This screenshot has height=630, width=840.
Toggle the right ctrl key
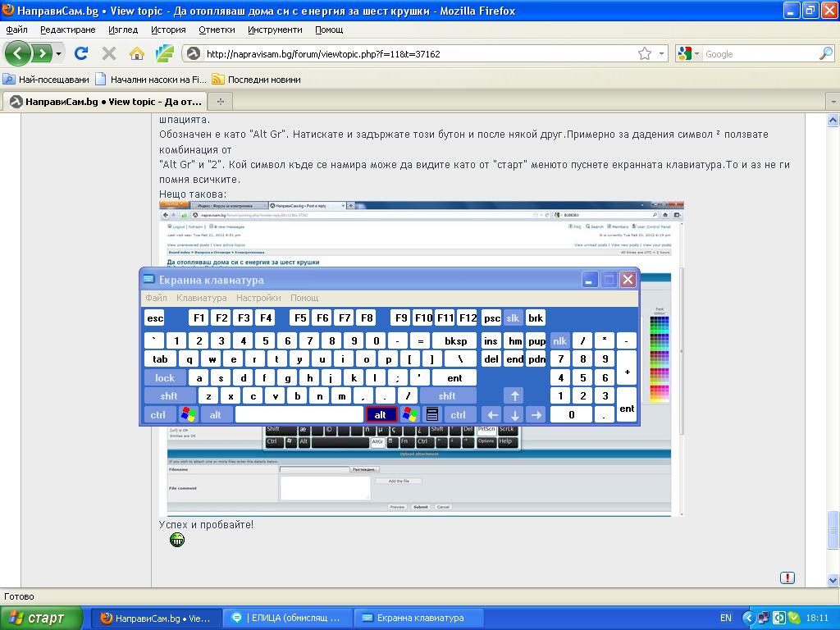point(458,414)
